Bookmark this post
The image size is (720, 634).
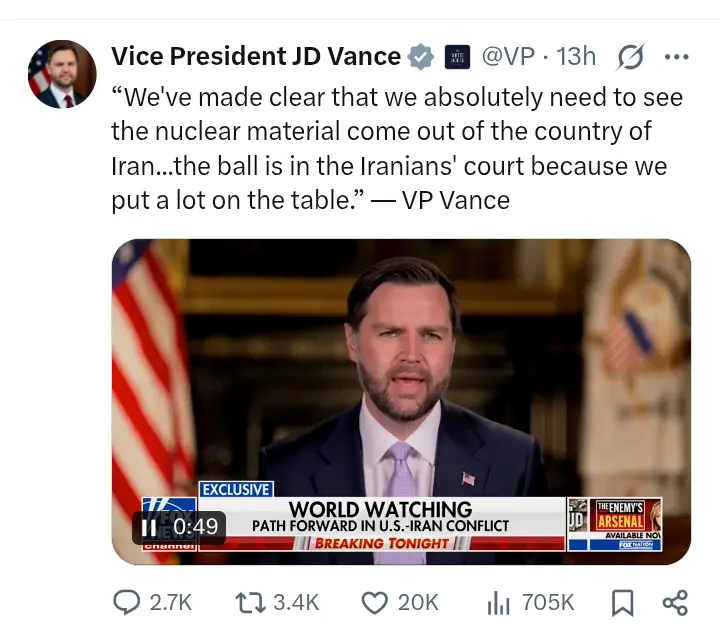621,602
